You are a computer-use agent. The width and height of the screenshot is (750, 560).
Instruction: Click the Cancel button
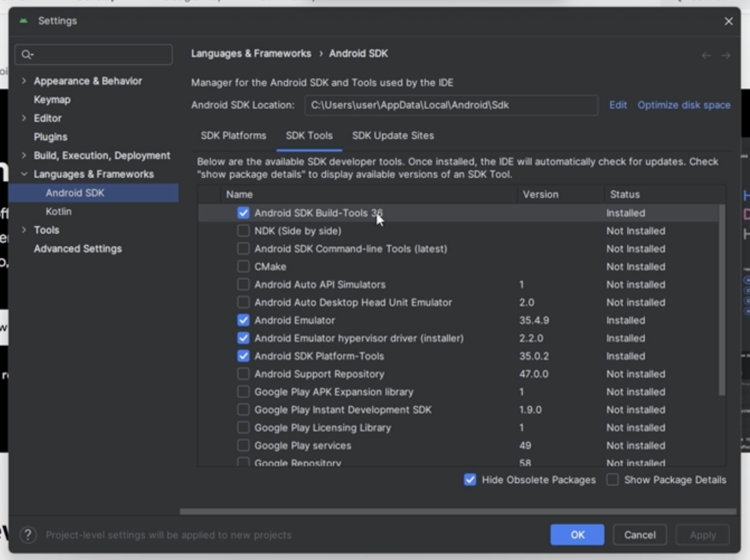(x=639, y=535)
